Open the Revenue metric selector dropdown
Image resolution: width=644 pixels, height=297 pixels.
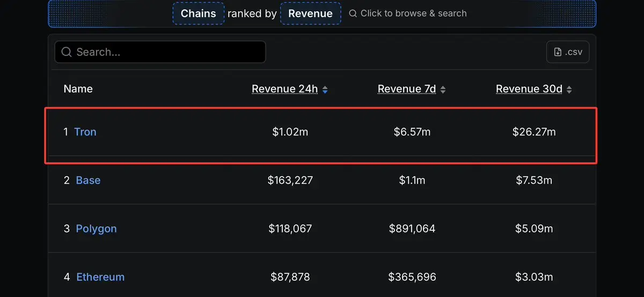[310, 13]
